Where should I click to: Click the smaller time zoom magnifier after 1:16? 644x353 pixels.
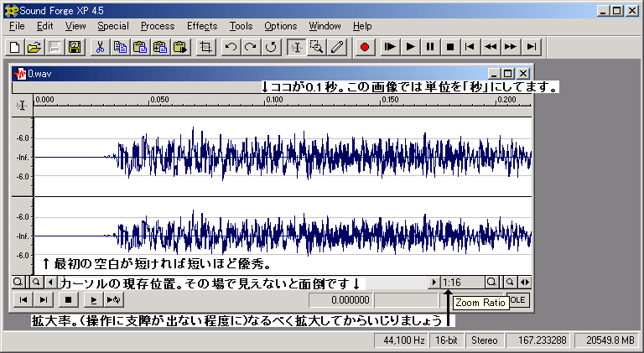pos(510,283)
